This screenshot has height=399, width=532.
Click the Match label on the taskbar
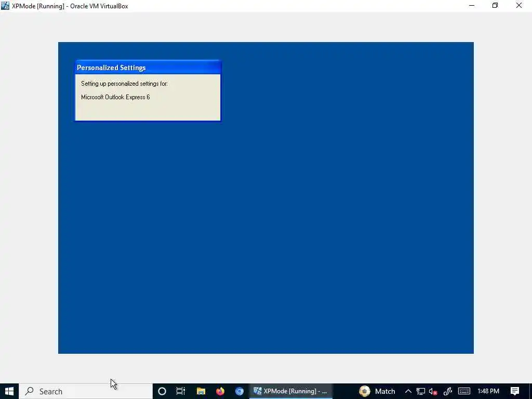[x=385, y=391]
